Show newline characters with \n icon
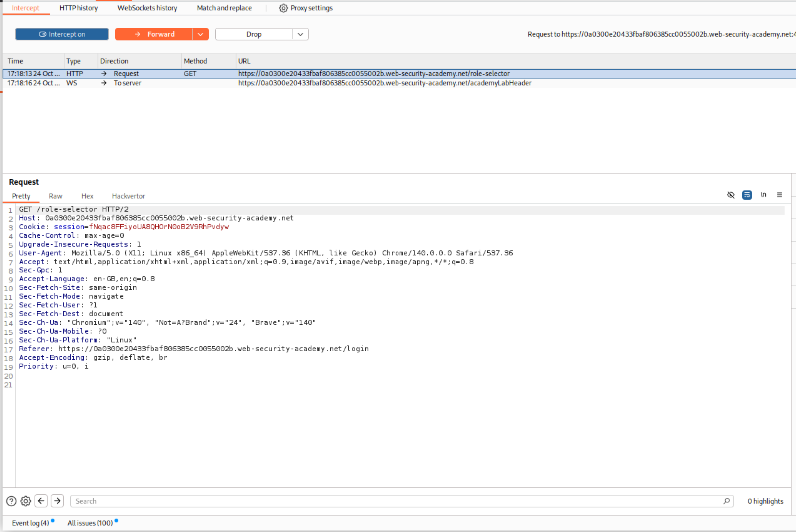 pyautogui.click(x=763, y=195)
